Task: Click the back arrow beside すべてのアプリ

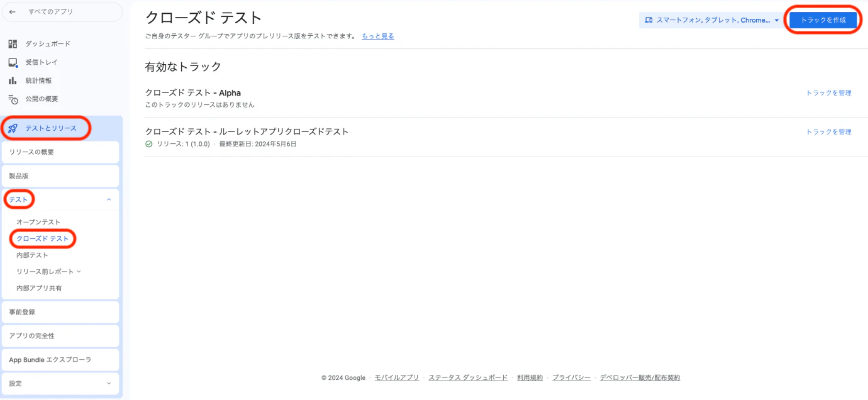Action: pyautogui.click(x=13, y=12)
